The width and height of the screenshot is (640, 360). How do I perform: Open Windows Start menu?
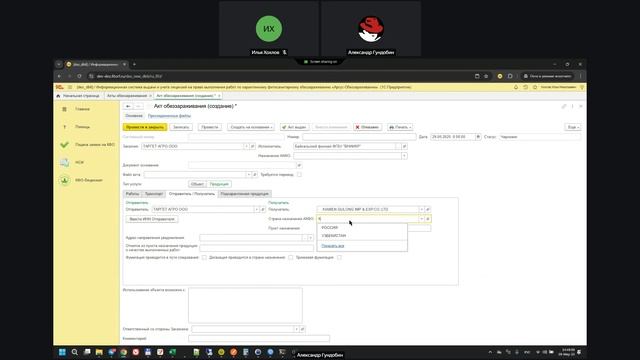(x=62, y=352)
